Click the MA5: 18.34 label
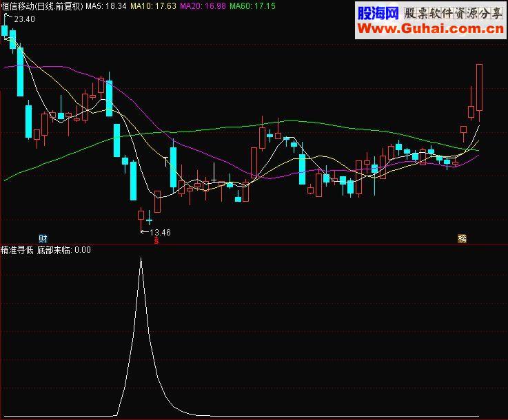Screen dimensions: 508x420 [x=106, y=6]
